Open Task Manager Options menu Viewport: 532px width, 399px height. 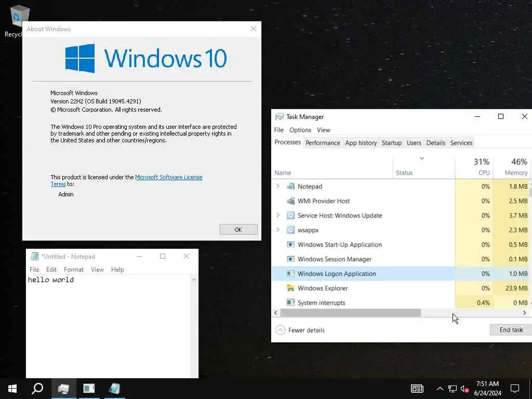300,130
